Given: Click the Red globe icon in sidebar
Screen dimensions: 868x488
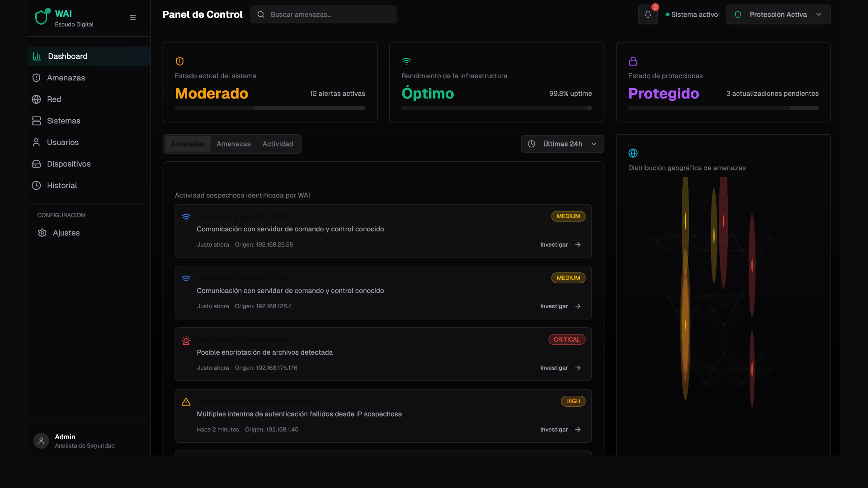Looking at the screenshot, I should (37, 99).
